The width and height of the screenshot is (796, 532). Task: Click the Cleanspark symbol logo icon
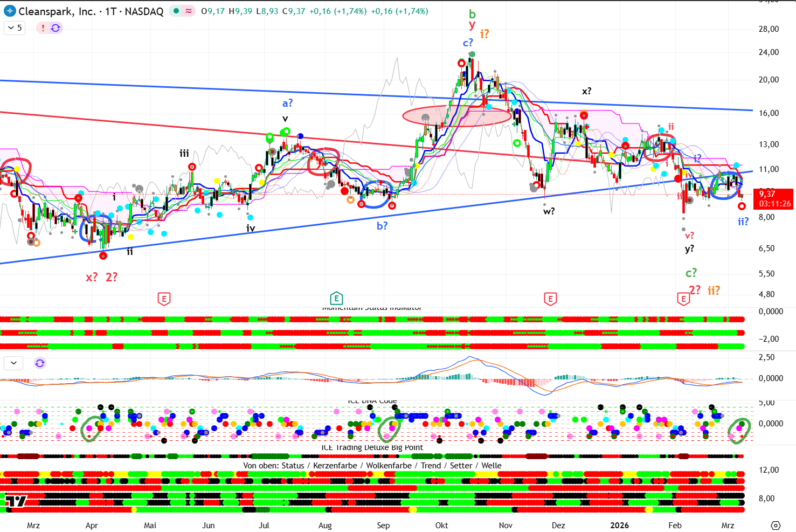tap(10, 11)
